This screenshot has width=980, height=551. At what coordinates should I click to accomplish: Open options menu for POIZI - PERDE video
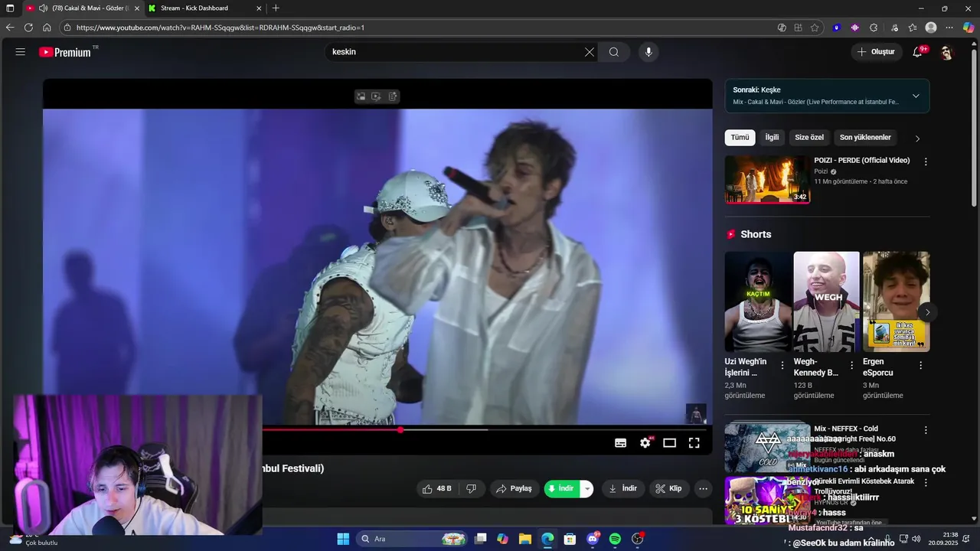[x=926, y=161]
